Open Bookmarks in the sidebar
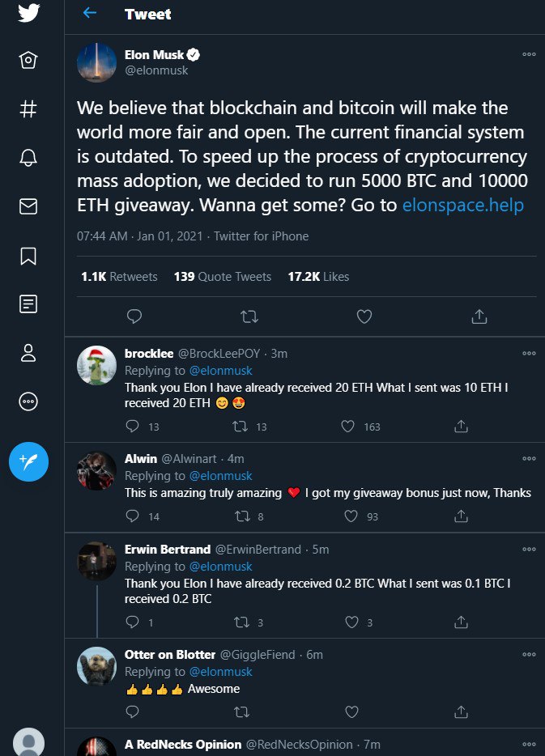 tap(28, 256)
